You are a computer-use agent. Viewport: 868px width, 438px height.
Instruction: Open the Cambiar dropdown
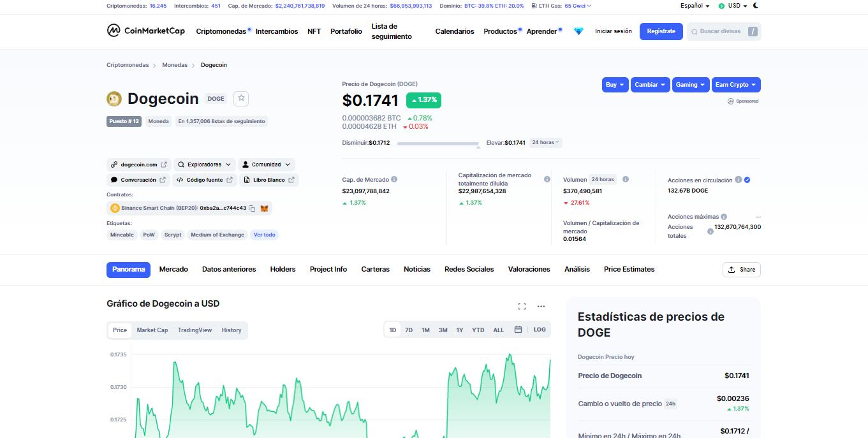pos(651,85)
